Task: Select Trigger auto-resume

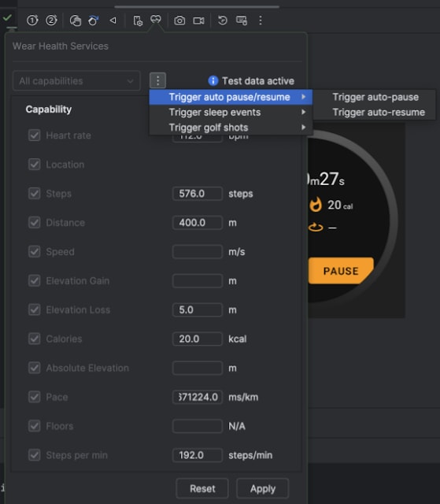Action: point(379,112)
